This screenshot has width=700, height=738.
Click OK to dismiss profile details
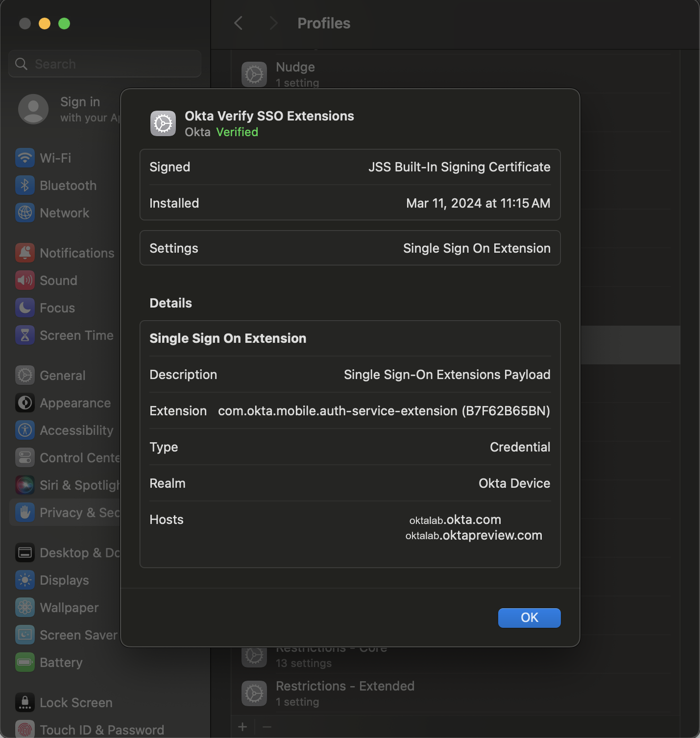pos(529,618)
